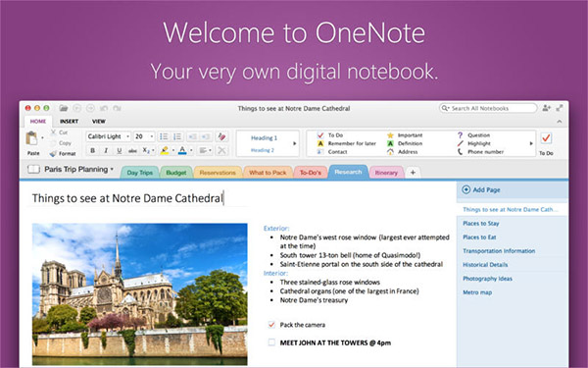This screenshot has height=368, width=588.
Task: Click the Undo icon in title bar
Action: tap(104, 108)
